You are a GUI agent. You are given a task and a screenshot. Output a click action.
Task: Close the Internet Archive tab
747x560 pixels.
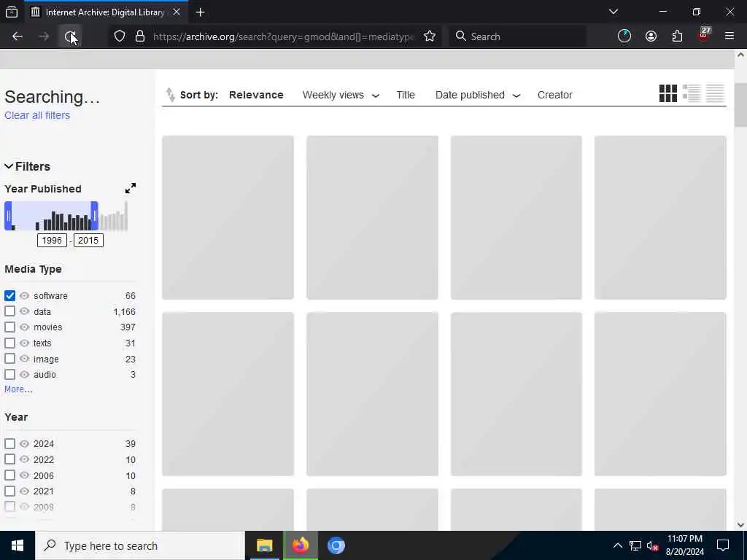pyautogui.click(x=177, y=12)
